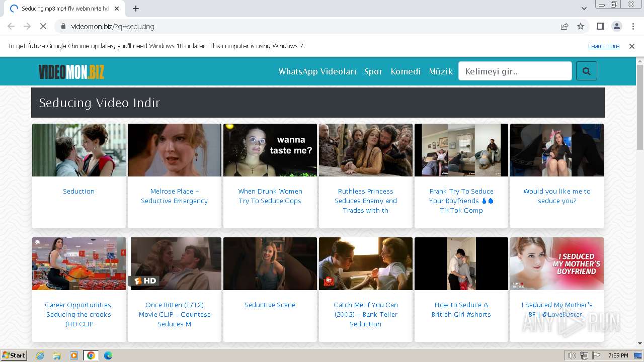Click the address bar URL

[113, 27]
